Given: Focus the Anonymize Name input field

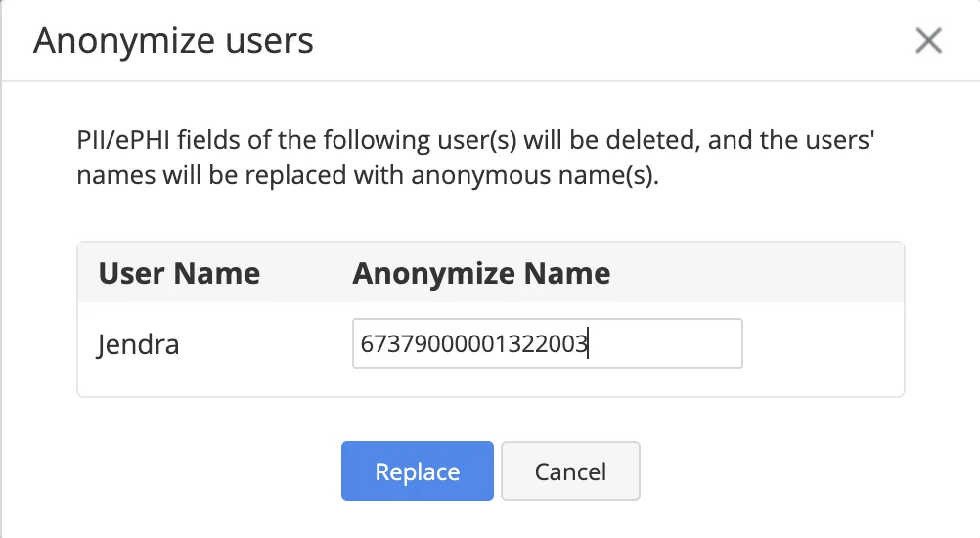Looking at the screenshot, I should tap(665, 343).
